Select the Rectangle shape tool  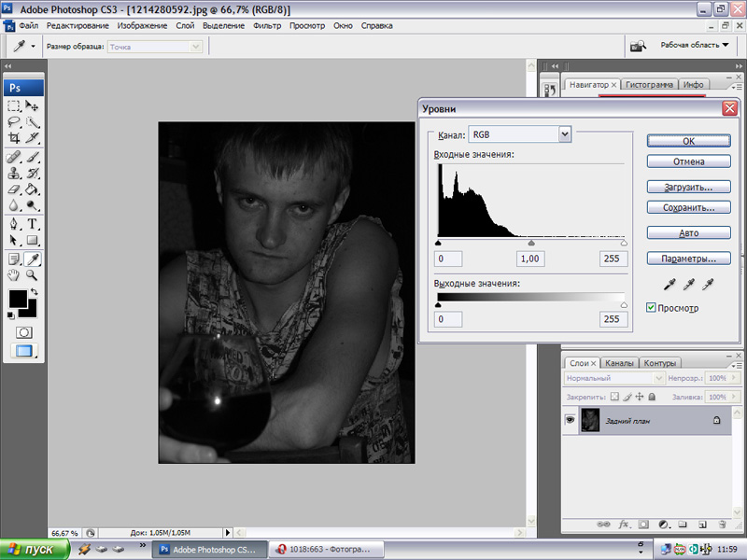(32, 240)
